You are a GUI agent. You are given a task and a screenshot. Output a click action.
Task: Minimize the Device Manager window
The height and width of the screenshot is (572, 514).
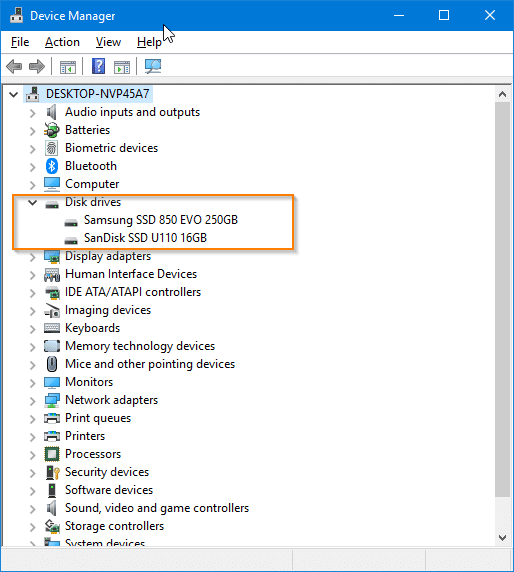[399, 15]
